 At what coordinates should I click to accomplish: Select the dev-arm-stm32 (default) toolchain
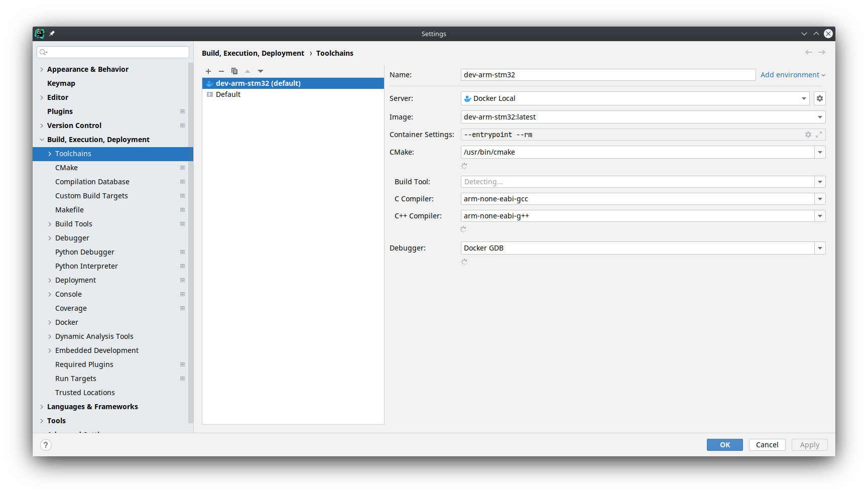point(293,83)
